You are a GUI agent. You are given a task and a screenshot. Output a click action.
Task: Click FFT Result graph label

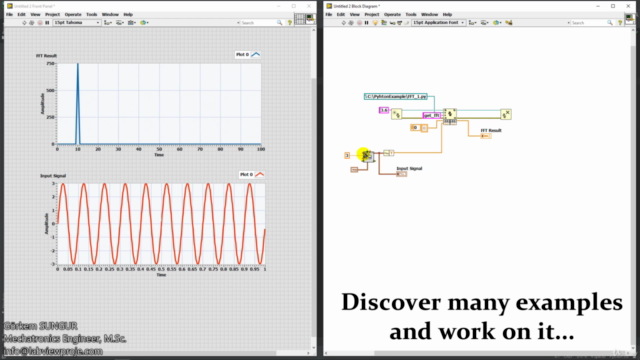click(47, 56)
